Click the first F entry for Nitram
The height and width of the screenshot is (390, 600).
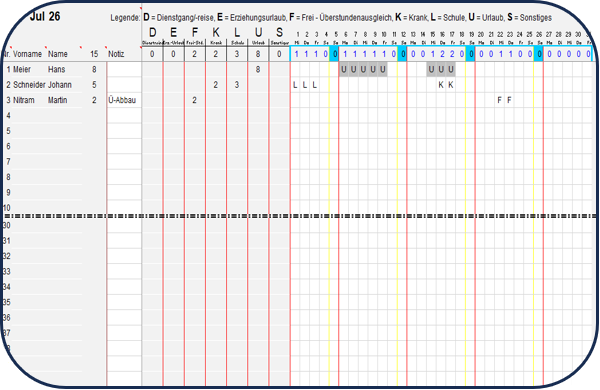point(499,100)
